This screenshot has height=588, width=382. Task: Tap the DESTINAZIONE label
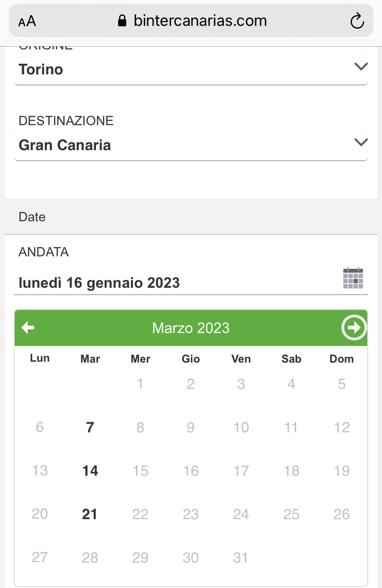pos(66,121)
